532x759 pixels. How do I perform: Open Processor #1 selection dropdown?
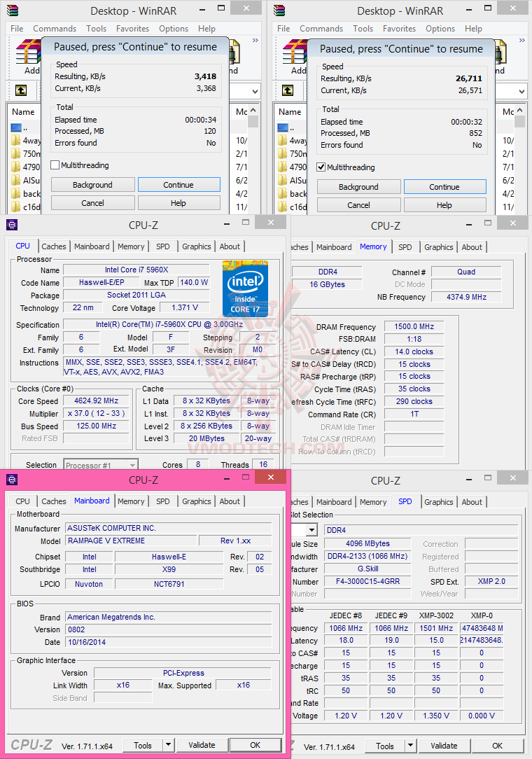[132, 465]
